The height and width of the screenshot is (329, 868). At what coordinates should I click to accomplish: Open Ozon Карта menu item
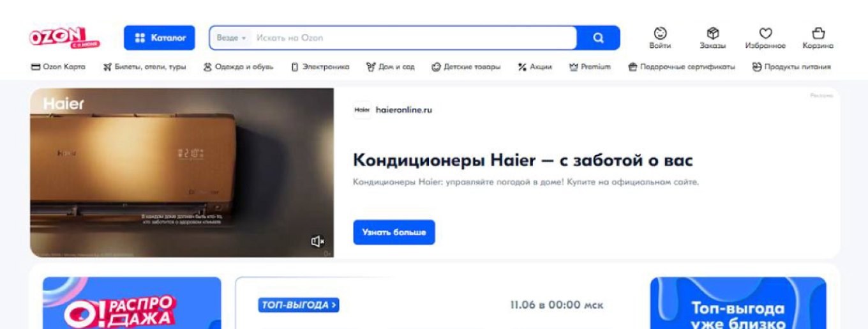point(58,66)
